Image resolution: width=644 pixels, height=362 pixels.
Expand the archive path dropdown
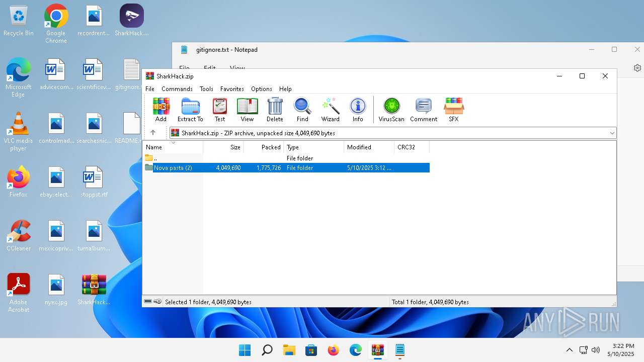pyautogui.click(x=612, y=133)
